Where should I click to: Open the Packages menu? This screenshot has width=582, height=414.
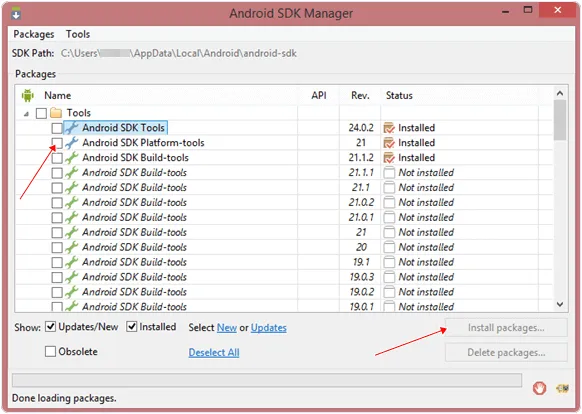click(34, 34)
